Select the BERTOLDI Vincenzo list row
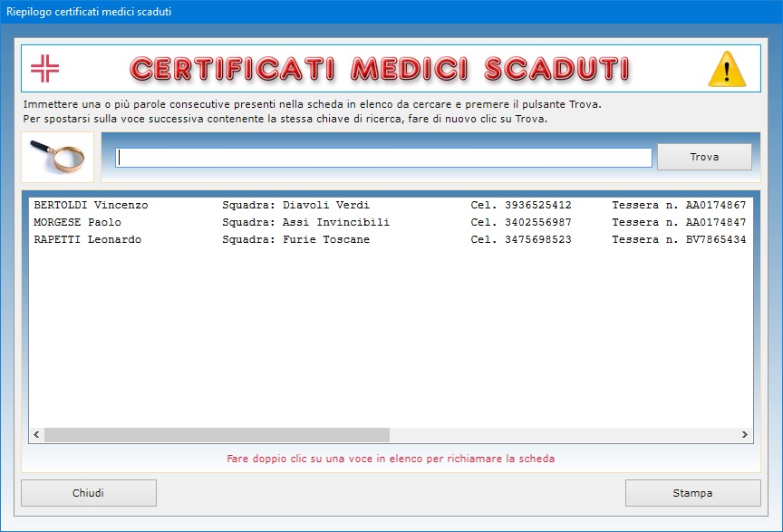The width and height of the screenshot is (783, 532). tap(390, 205)
